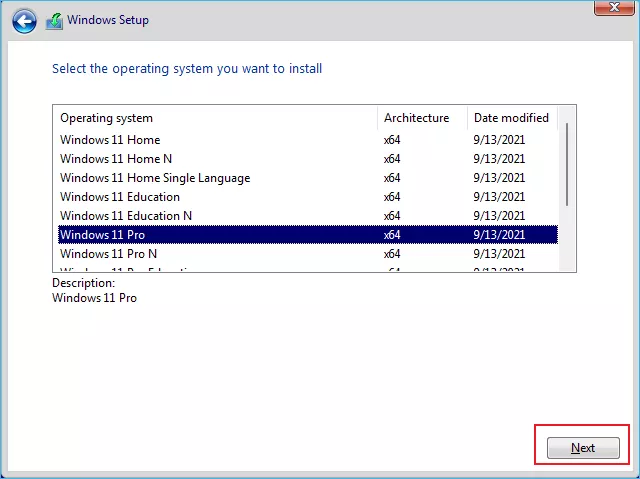Select Windows 11 Education edition

coord(308,197)
